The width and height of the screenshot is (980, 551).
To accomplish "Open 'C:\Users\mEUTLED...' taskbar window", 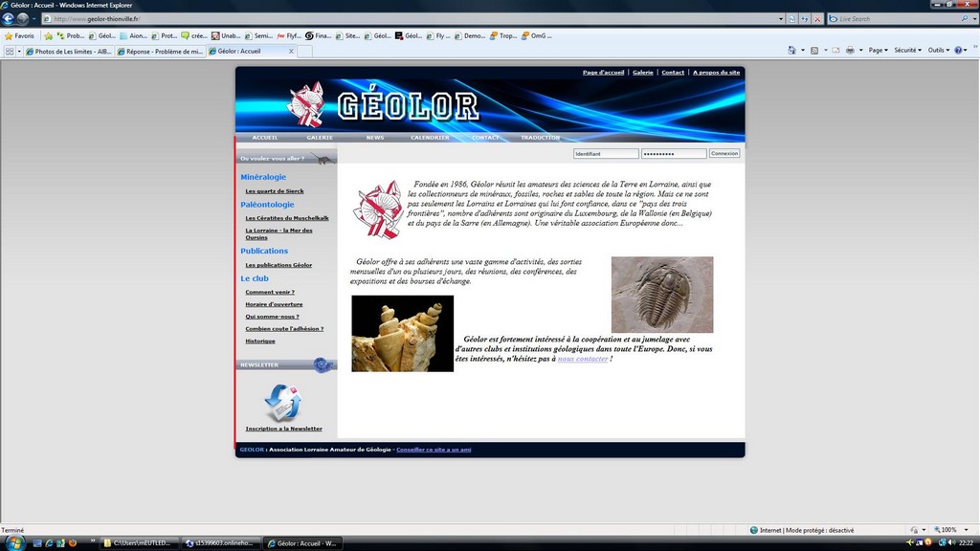I will tap(140, 543).
